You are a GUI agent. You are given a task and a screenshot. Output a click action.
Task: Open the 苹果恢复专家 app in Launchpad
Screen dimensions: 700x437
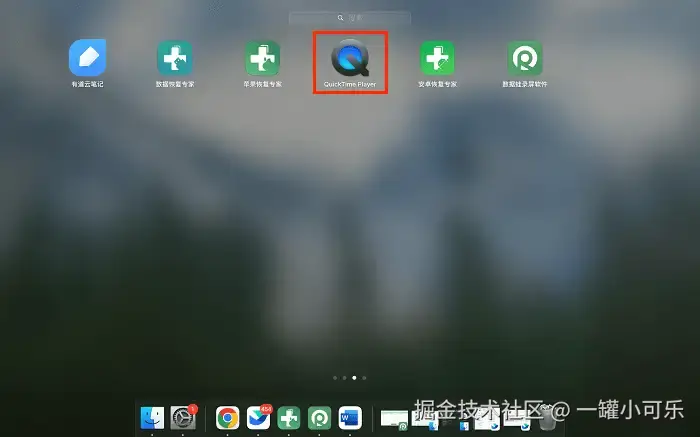coord(262,58)
